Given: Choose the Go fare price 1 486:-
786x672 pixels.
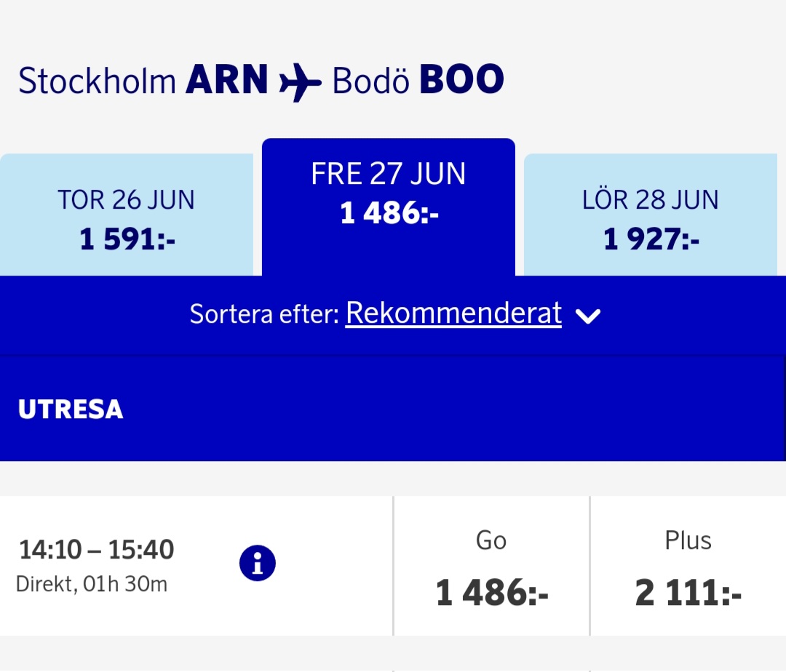Looking at the screenshot, I should point(491,593).
